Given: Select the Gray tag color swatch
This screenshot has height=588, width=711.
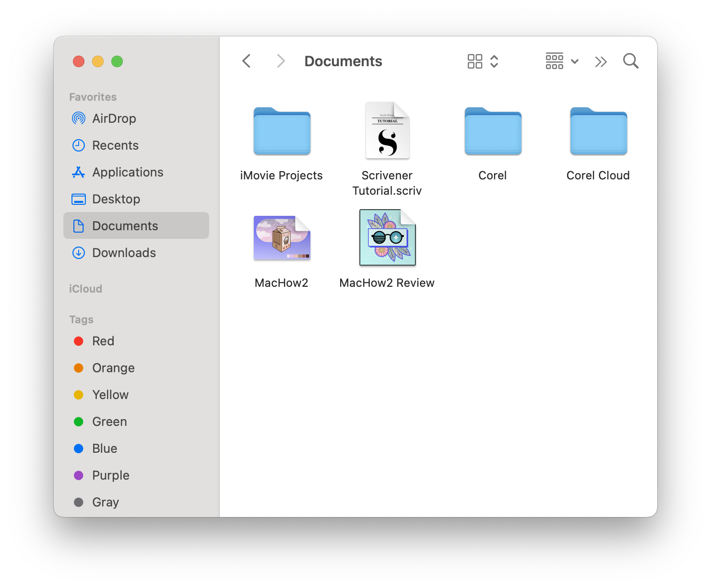Looking at the screenshot, I should 79,502.
